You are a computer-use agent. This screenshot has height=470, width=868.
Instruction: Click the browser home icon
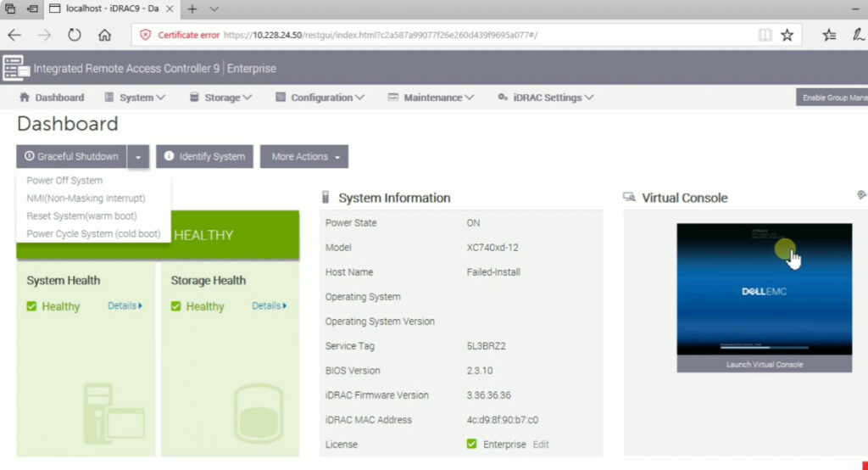(105, 35)
